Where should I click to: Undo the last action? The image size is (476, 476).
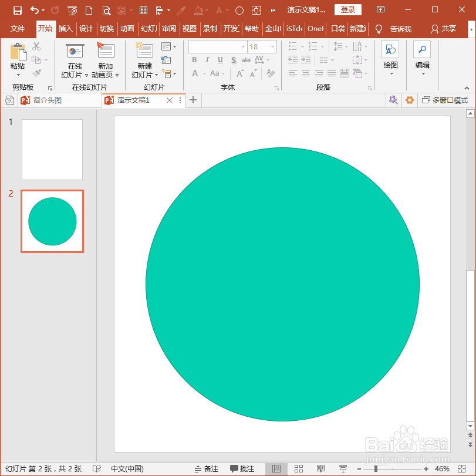tap(34, 11)
